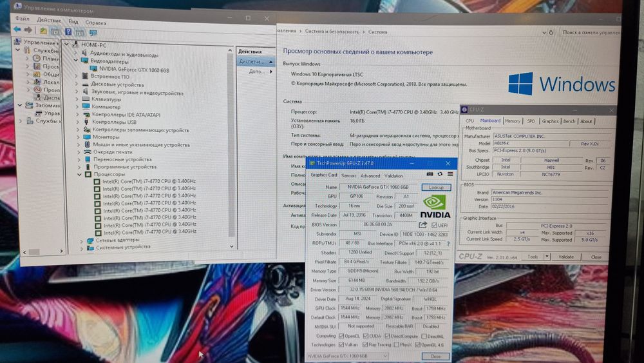Screen dimensions: 644x363
Task: Click the NVIDIA logo in GPU-Z
Action: pos(435,207)
